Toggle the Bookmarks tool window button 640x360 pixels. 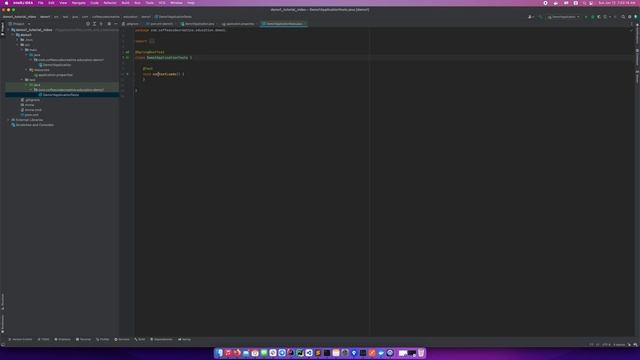pyautogui.click(x=2, y=323)
